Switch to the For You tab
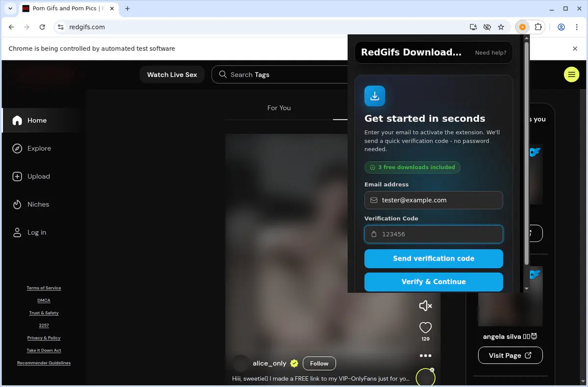Viewport: 588px width, 387px height. click(x=279, y=108)
